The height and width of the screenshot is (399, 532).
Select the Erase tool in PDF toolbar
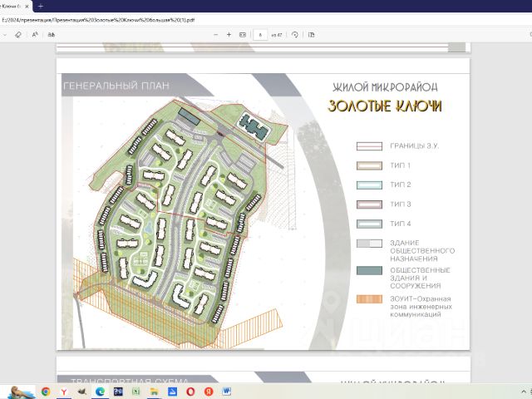(18, 35)
